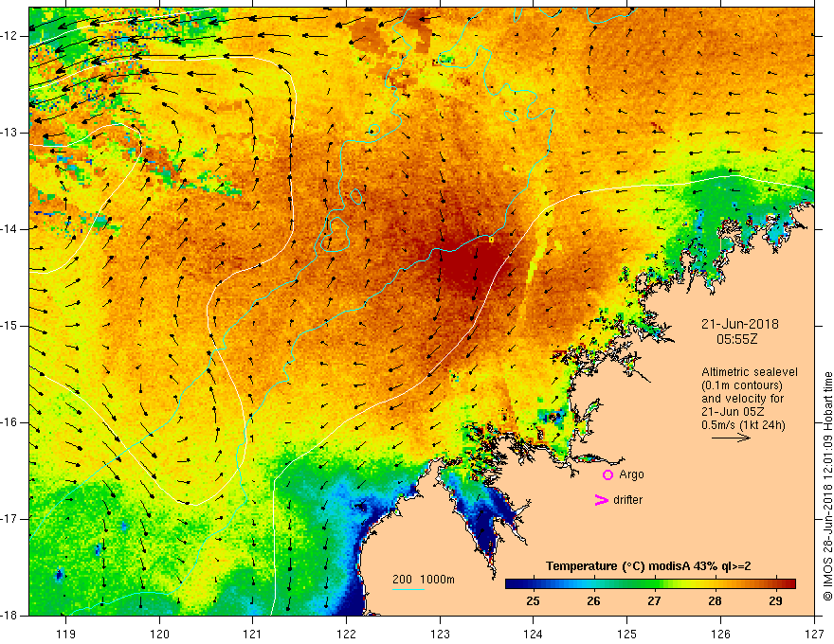The height and width of the screenshot is (644, 834).
Task: Click the magenta drifter arrowhead legend symbol
Action: click(601, 500)
